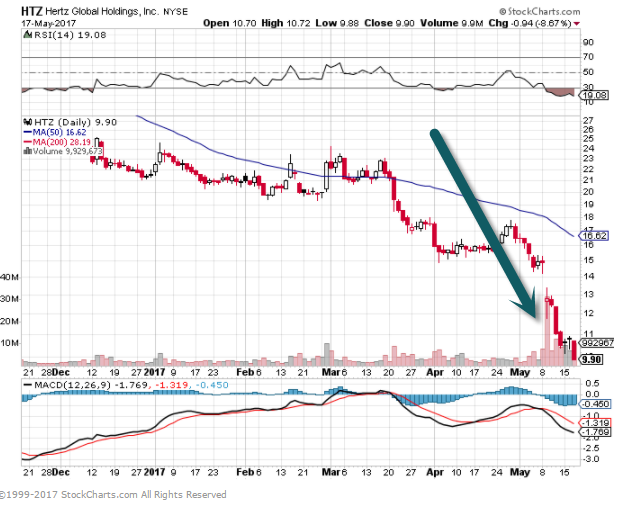
Task: Click the 992967 volume tag
Action: coord(598,343)
